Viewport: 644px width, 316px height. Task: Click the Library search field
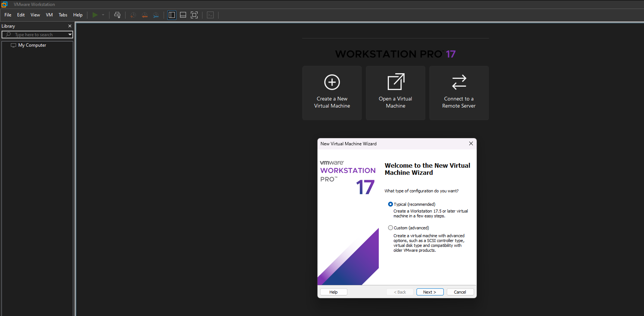tap(37, 35)
